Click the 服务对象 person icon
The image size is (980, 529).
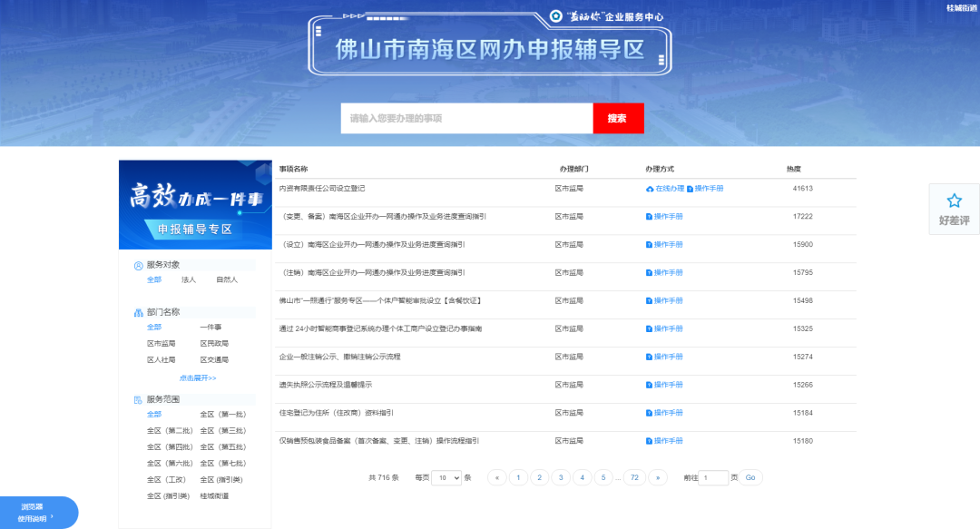(x=139, y=265)
